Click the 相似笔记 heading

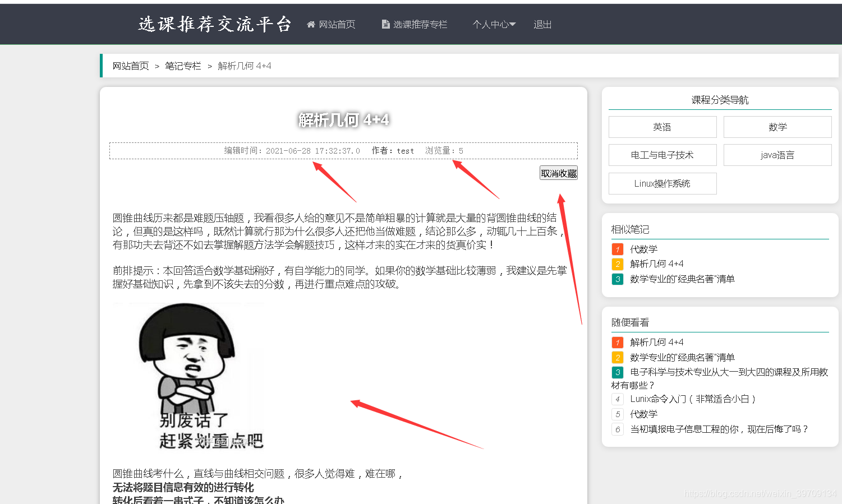coord(630,229)
